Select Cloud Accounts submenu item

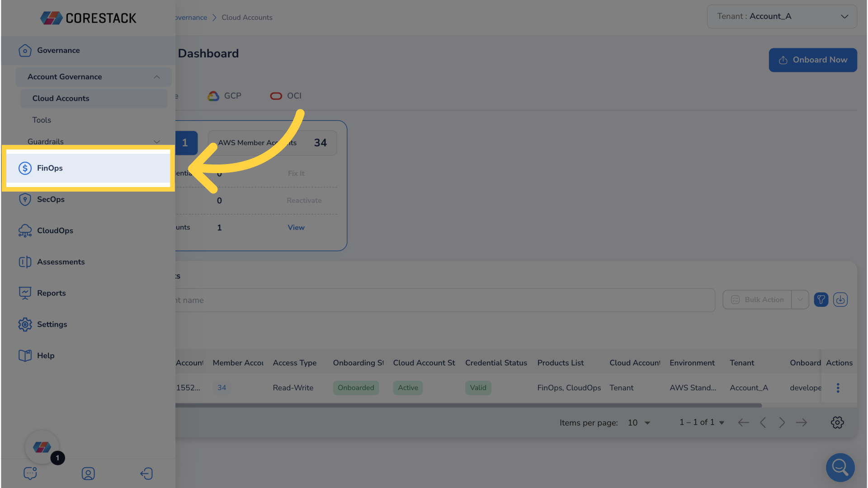click(x=94, y=98)
